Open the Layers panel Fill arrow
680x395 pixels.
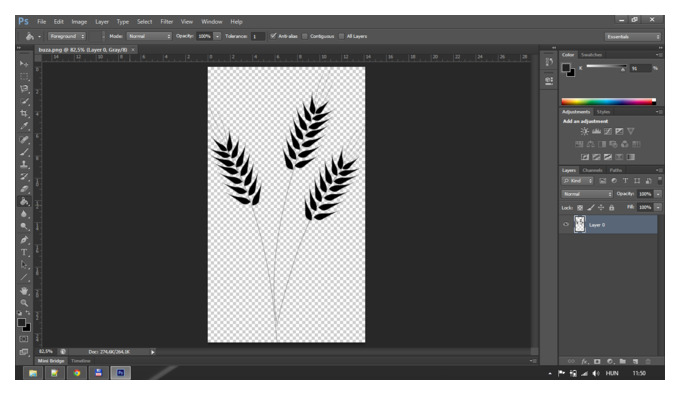(658, 207)
